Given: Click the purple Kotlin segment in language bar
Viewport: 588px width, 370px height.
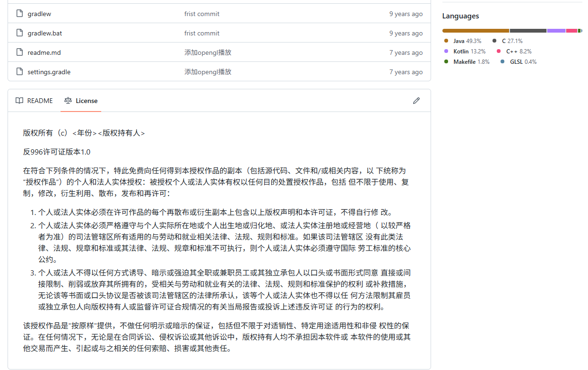Looking at the screenshot, I should point(556,31).
